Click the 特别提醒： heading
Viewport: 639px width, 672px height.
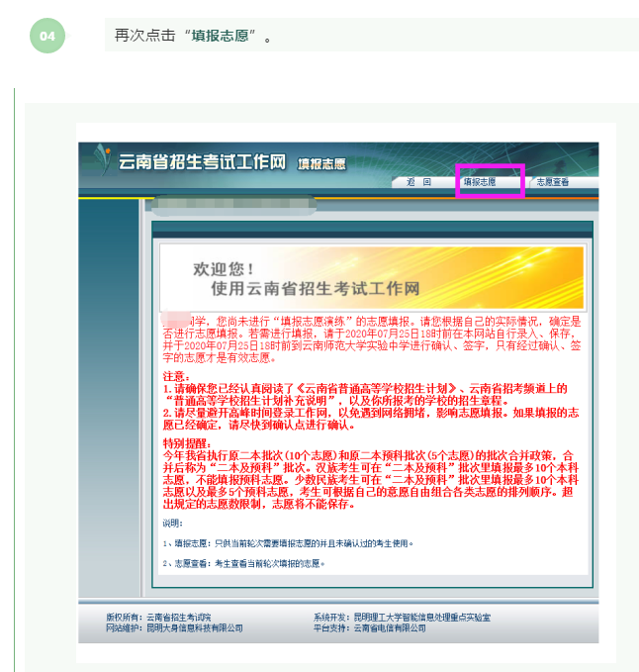(x=187, y=443)
